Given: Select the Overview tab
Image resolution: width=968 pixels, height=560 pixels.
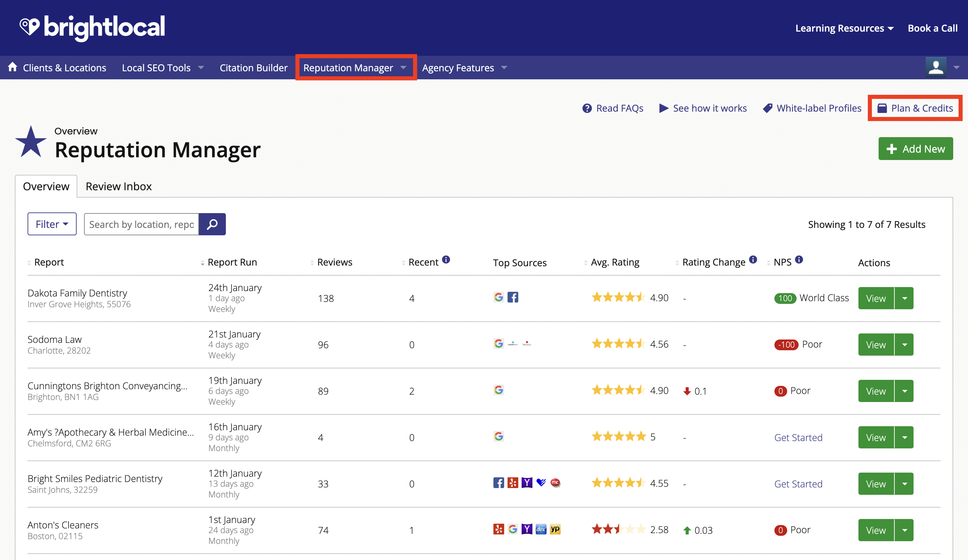Looking at the screenshot, I should pyautogui.click(x=46, y=186).
